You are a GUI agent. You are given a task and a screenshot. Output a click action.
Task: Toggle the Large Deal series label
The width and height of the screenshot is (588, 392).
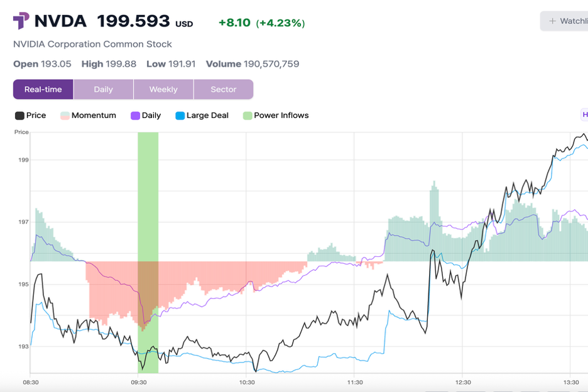tap(207, 116)
